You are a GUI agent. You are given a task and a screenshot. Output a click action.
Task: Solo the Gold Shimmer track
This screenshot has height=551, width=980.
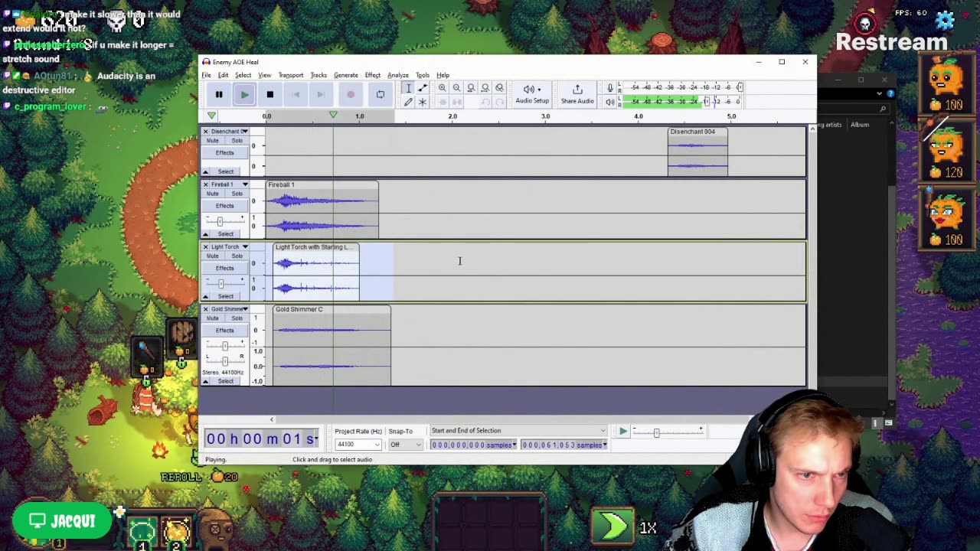[237, 318]
